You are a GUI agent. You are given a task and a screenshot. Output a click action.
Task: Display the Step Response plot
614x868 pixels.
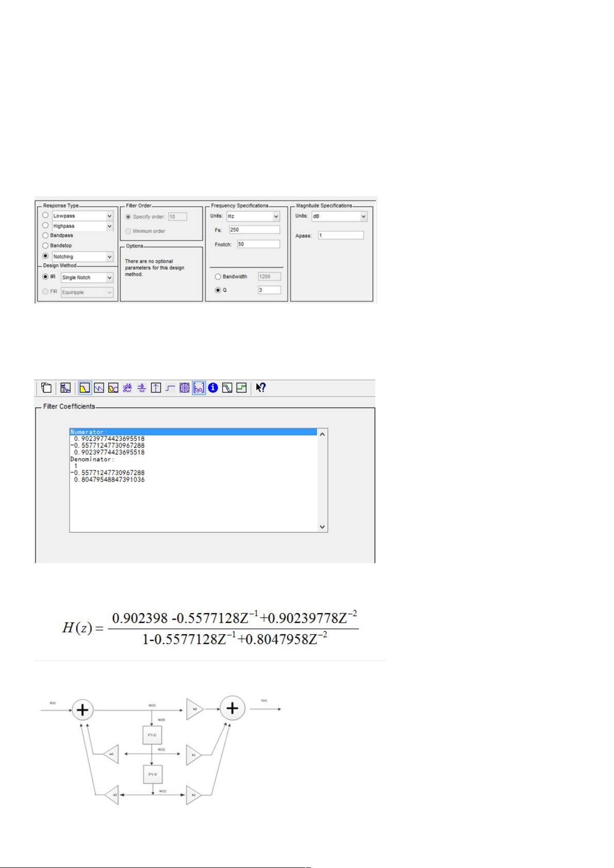pos(170,388)
